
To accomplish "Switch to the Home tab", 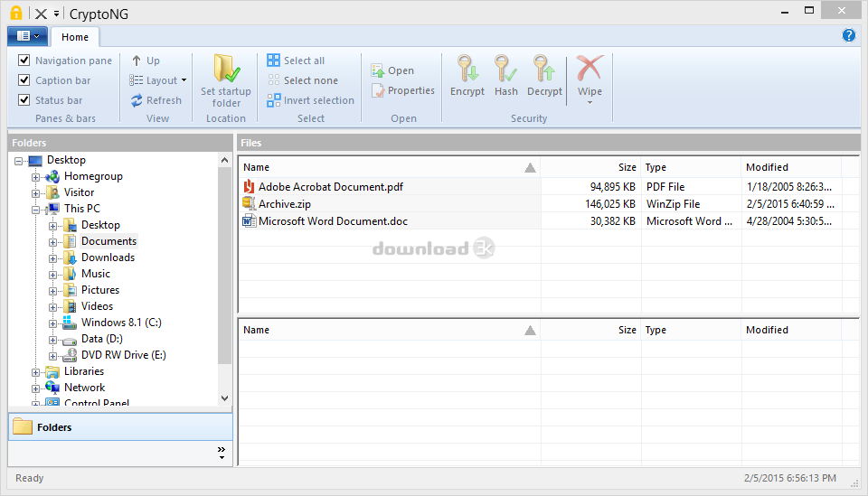I will 75,37.
